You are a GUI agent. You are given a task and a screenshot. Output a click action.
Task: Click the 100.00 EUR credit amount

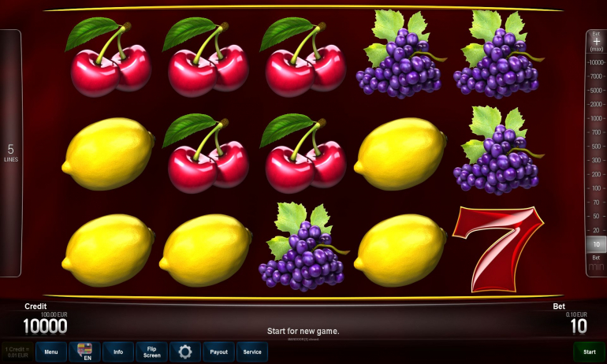pos(54,315)
